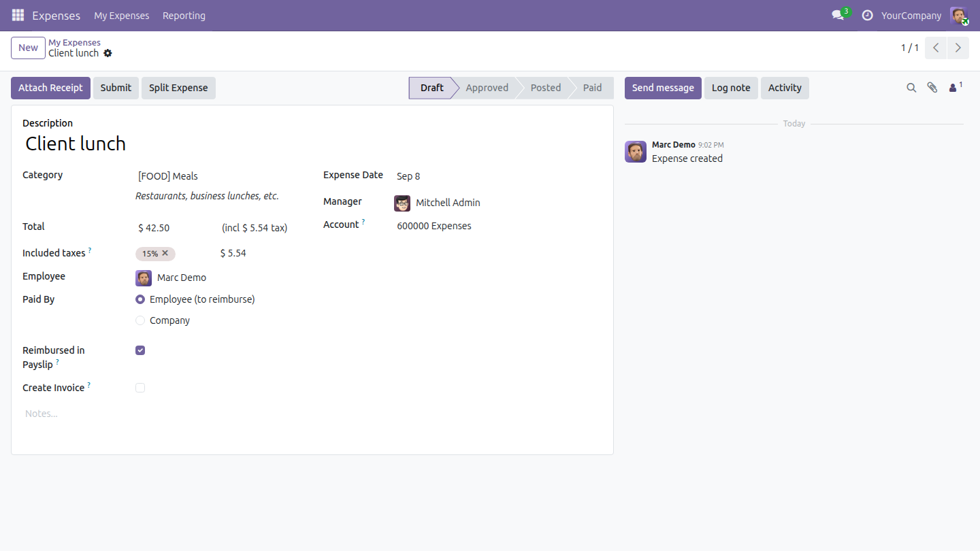Click Split Expense button

pyautogui.click(x=178, y=88)
